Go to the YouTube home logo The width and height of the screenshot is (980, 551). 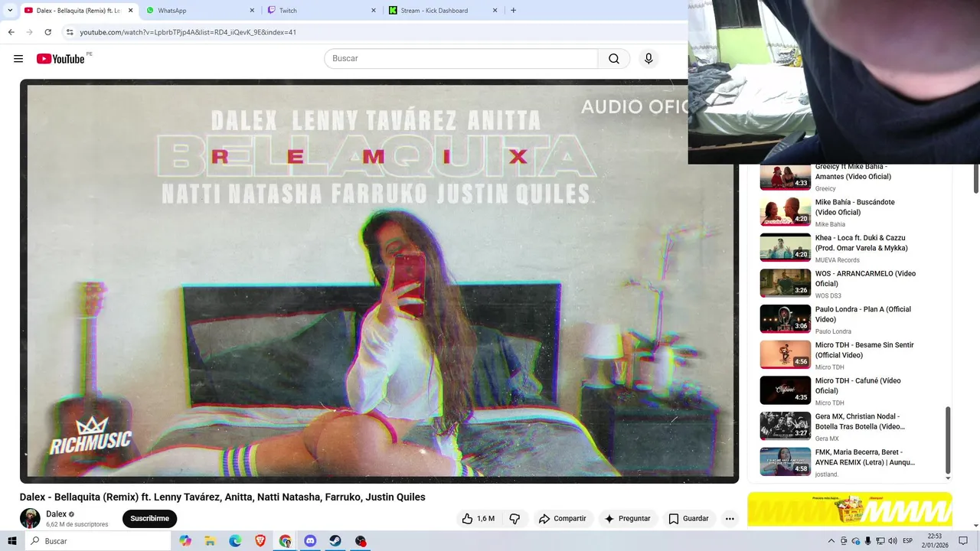(60, 59)
